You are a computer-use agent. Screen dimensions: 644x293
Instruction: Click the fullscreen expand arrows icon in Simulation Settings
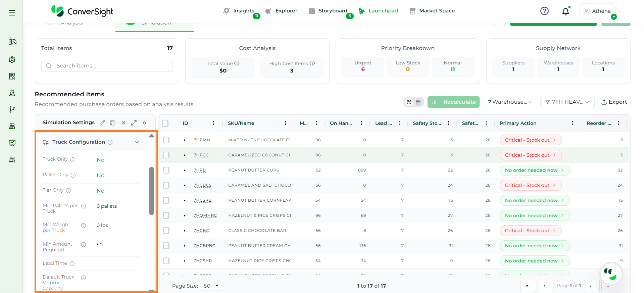coord(134,123)
